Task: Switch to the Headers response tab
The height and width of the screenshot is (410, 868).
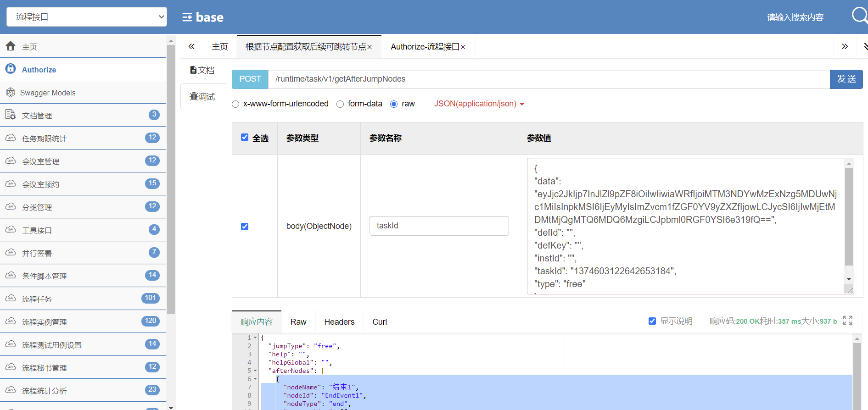Action: pyautogui.click(x=339, y=322)
